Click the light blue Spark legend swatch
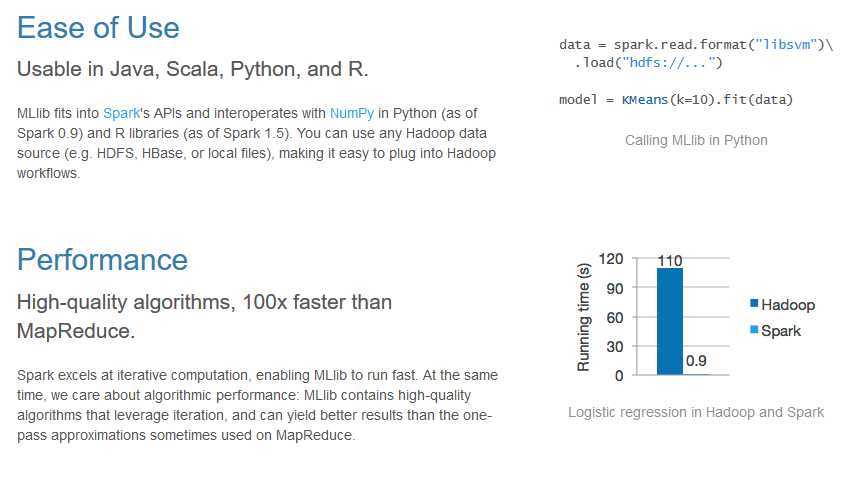Image resolution: width=854 pixels, height=485 pixels. tap(754, 329)
